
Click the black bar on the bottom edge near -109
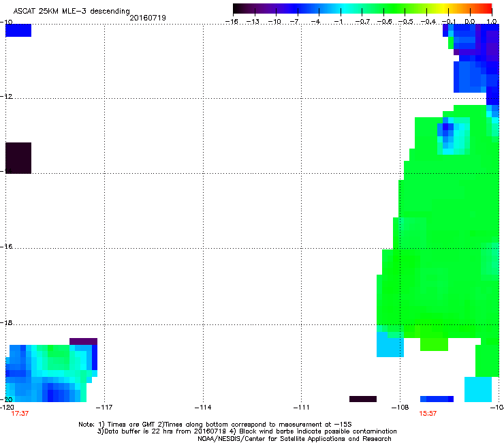coord(363,399)
